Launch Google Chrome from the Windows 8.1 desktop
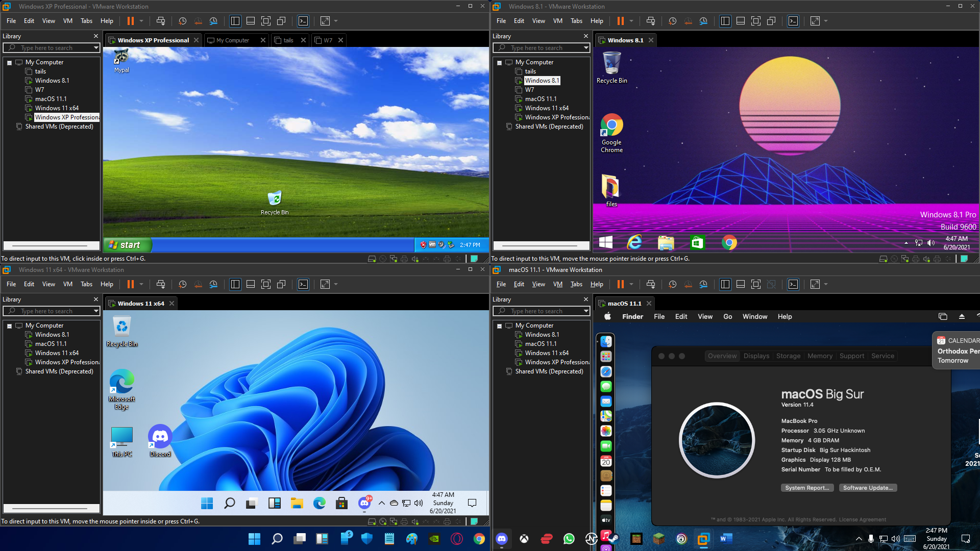980x551 pixels. pos(611,125)
